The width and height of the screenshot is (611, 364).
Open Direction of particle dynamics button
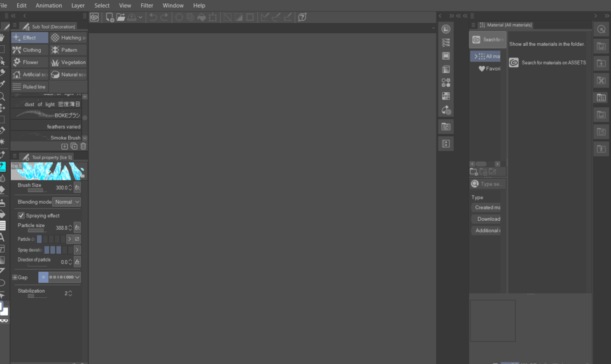click(x=77, y=262)
